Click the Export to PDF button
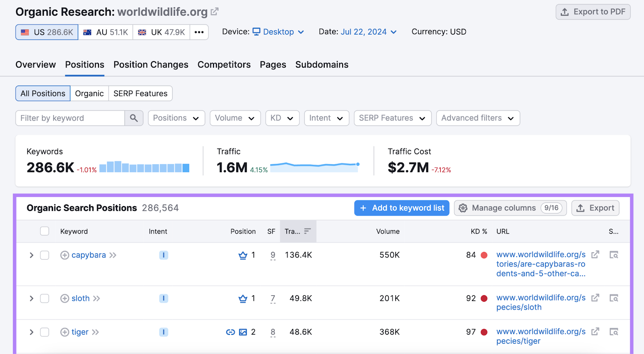 coord(593,12)
